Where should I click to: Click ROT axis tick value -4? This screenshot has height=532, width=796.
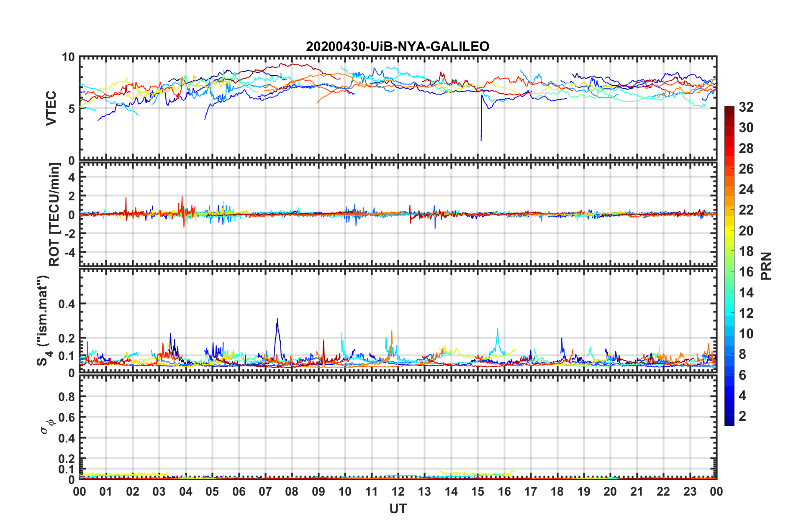tap(69, 252)
